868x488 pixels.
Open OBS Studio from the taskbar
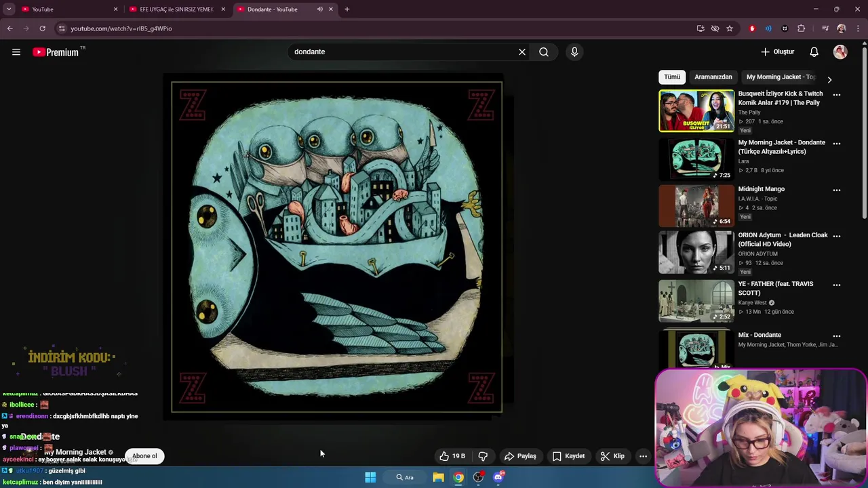pos(479,477)
